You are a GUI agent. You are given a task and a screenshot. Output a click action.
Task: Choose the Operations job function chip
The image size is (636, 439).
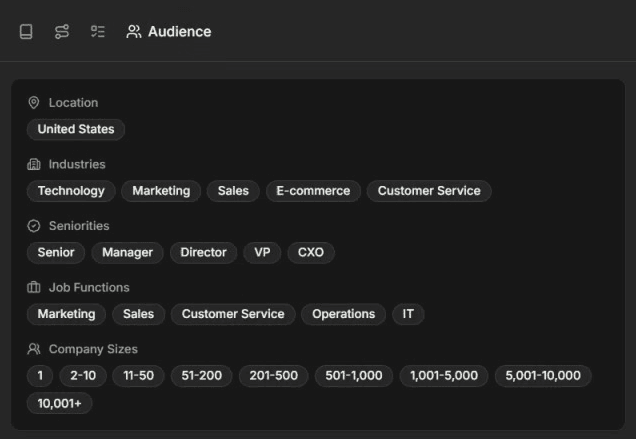pyautogui.click(x=343, y=314)
